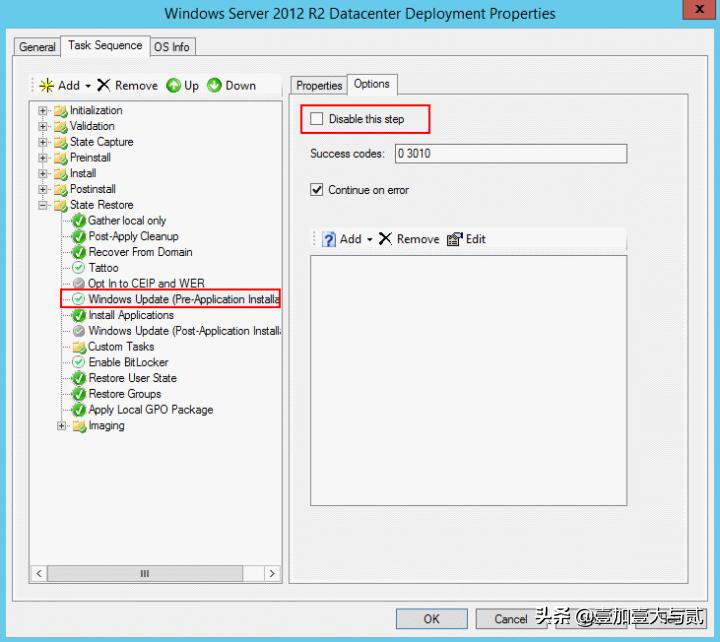Click Recover From Domain check icon
Screen dimensions: 720x642
point(79,252)
